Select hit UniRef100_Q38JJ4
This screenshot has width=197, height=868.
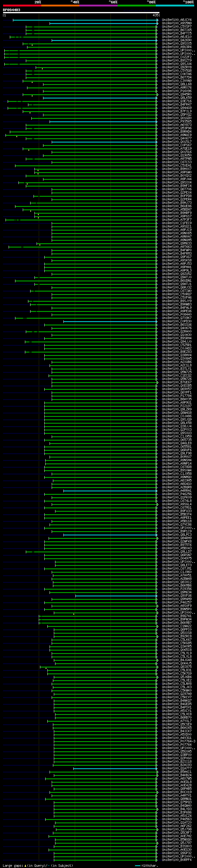pyautogui.click(x=177, y=426)
